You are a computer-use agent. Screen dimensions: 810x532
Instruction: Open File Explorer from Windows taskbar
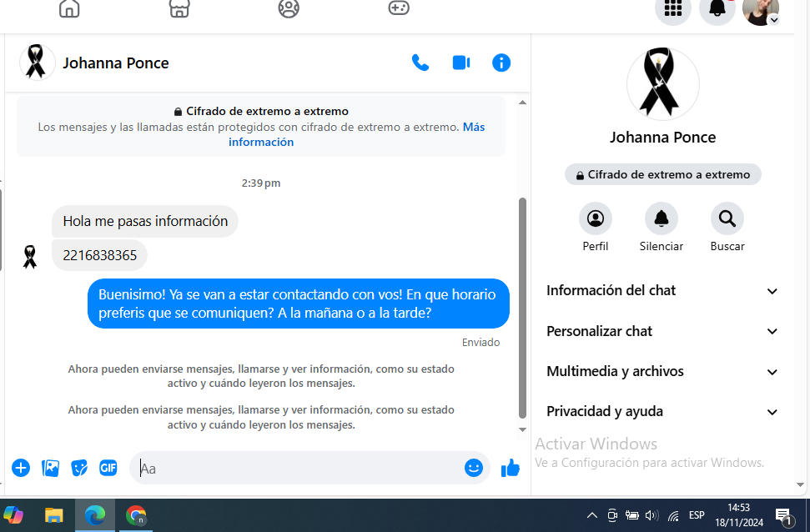(x=54, y=515)
